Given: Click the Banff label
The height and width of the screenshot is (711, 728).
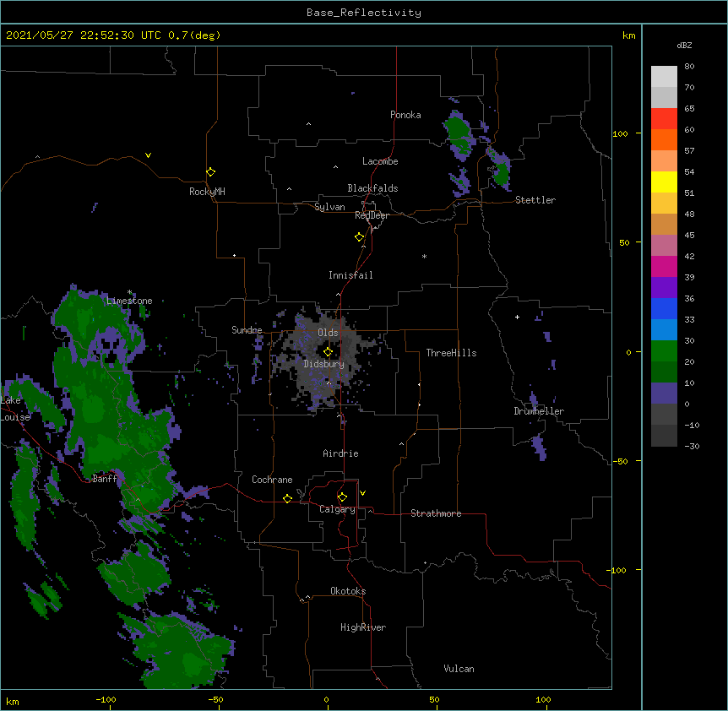Looking at the screenshot, I should 105,479.
